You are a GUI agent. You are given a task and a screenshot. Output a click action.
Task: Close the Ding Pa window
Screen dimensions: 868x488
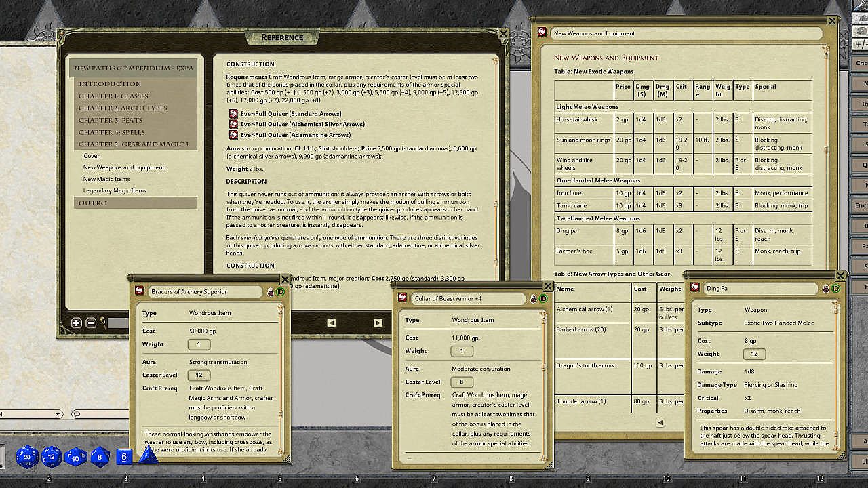point(840,276)
